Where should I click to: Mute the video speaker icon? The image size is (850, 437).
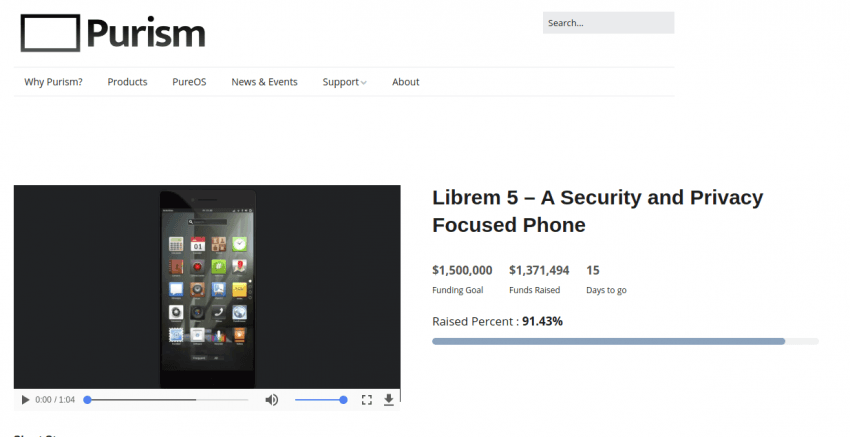click(272, 400)
